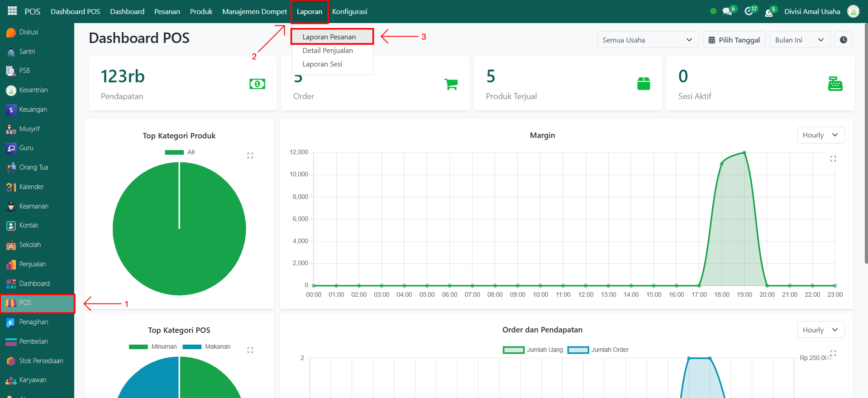Choose Detail Penjualan menu entry
This screenshot has height=398, width=868.
click(328, 51)
